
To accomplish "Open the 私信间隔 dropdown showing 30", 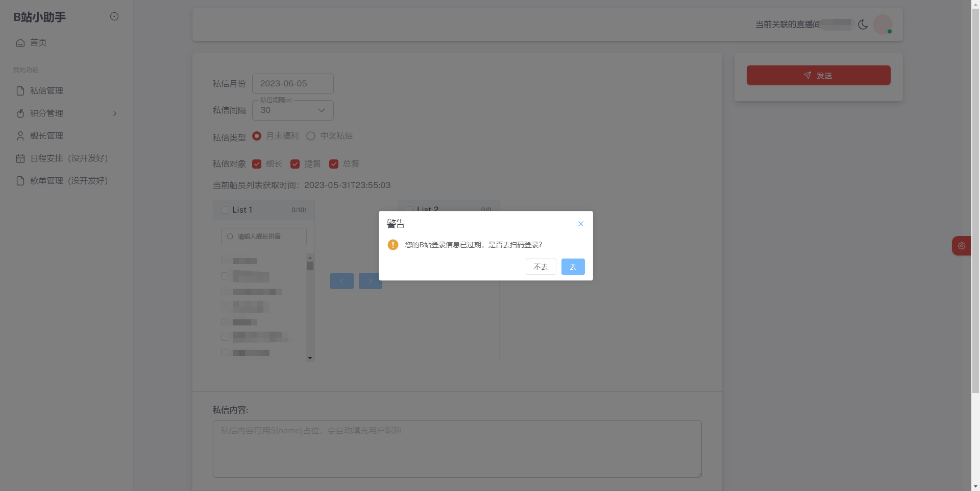I will 293,110.
